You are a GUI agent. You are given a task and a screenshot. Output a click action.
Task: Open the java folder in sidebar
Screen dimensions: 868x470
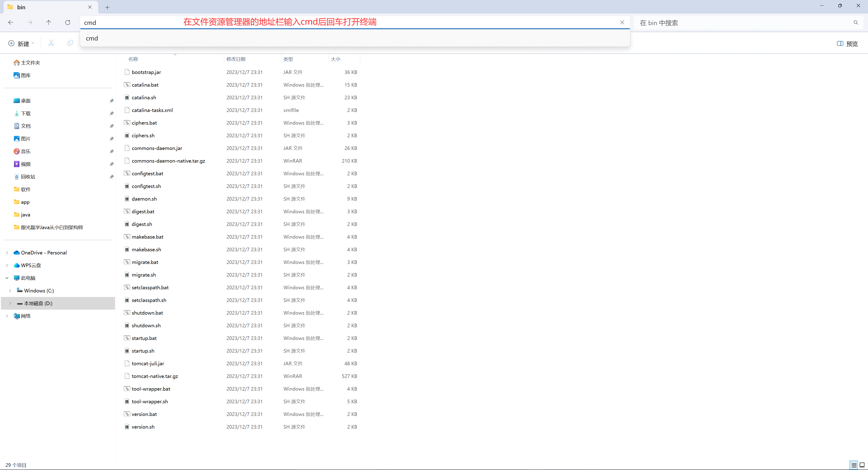22,215
